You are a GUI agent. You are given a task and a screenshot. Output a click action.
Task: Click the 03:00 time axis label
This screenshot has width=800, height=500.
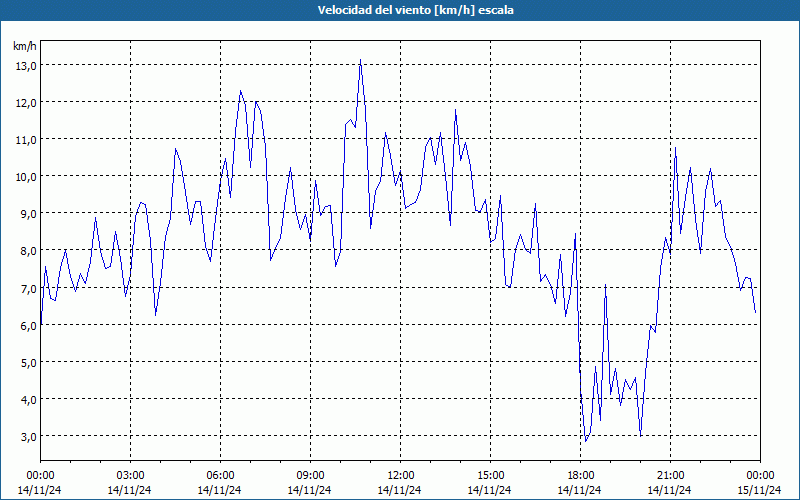click(130, 476)
